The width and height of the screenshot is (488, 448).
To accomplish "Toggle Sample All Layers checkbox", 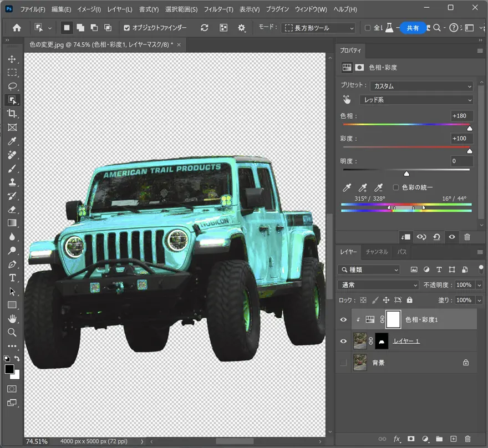I will (x=368, y=28).
